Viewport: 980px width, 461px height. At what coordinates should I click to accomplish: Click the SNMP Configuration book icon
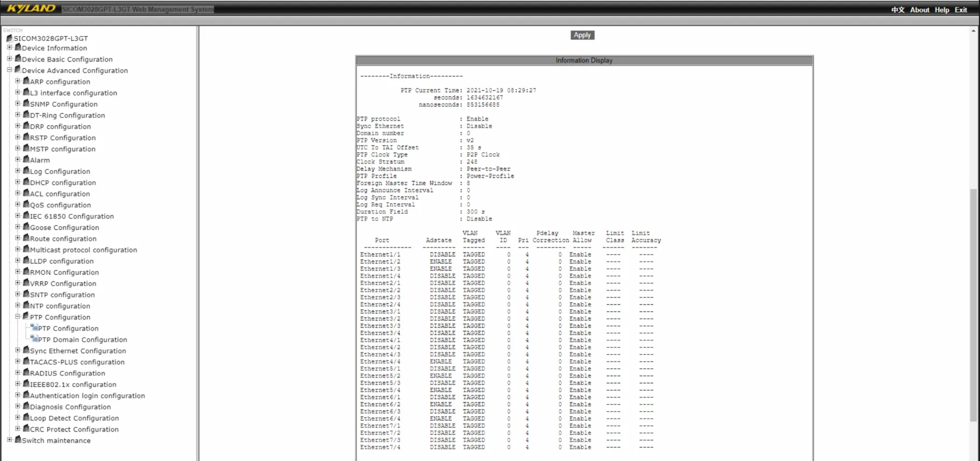[26, 104]
